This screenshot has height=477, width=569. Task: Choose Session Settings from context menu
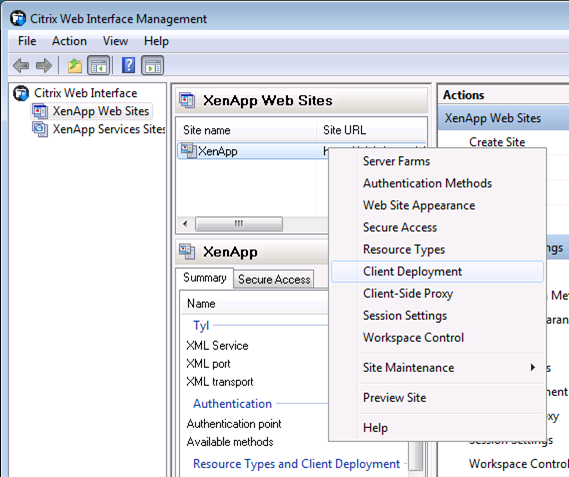[x=437, y=316]
